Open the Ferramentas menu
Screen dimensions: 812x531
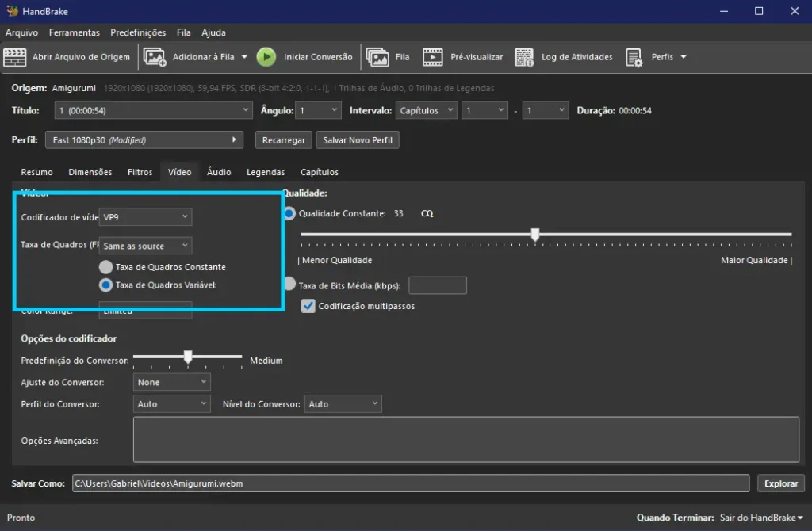[74, 32]
